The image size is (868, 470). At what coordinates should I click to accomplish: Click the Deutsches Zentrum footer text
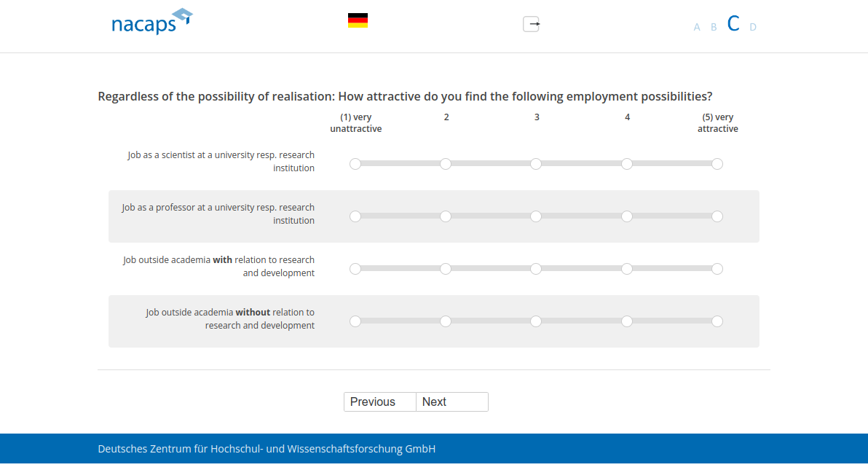tap(267, 449)
